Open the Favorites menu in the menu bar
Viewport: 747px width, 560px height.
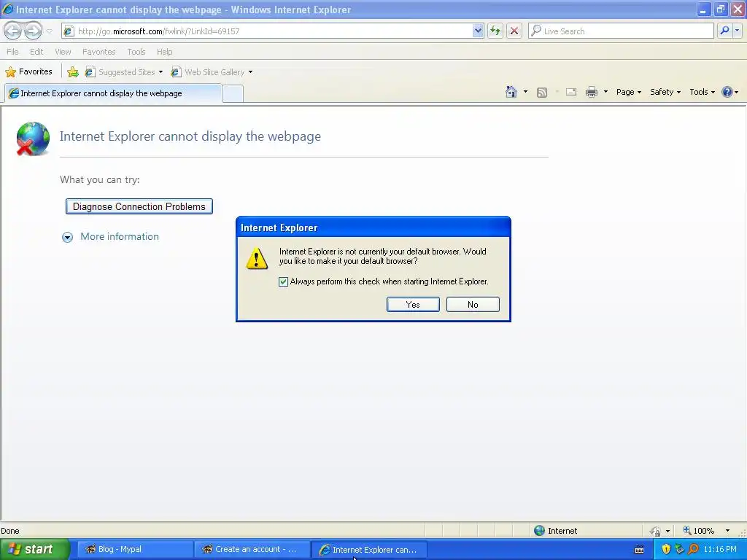coord(98,52)
